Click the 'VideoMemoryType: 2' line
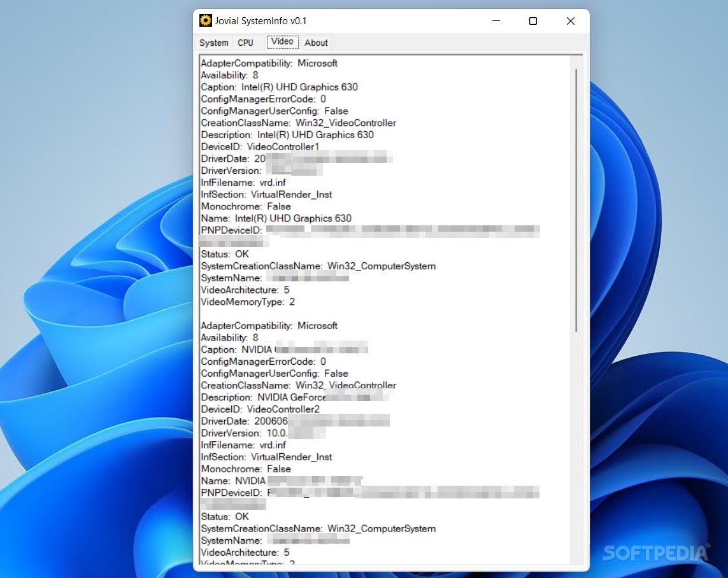Screen dimensions: 728x578 [248, 302]
